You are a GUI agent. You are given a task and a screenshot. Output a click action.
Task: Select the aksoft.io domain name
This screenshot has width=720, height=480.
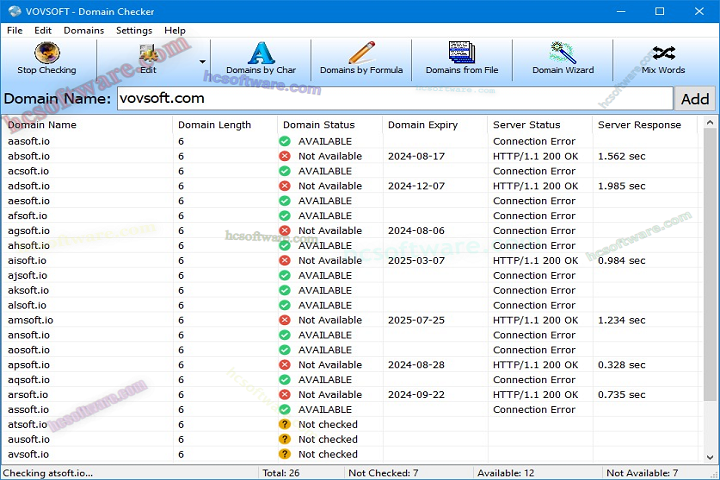coord(28,290)
